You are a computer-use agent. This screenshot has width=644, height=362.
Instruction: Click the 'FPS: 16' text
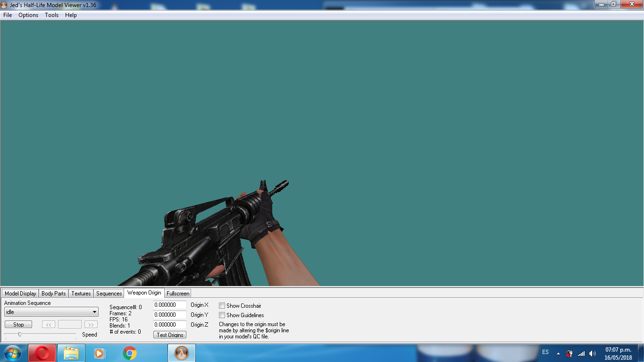click(x=118, y=320)
